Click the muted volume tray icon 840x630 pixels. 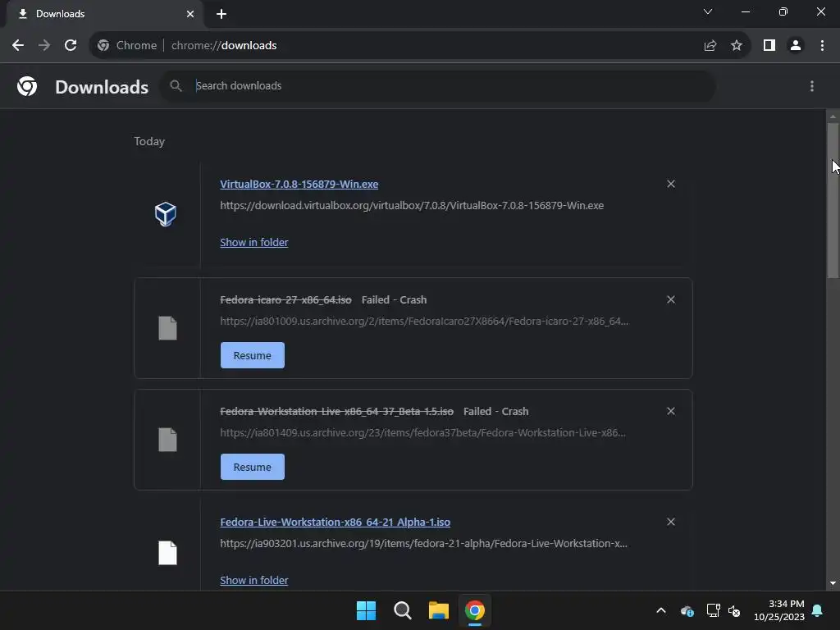click(x=734, y=610)
